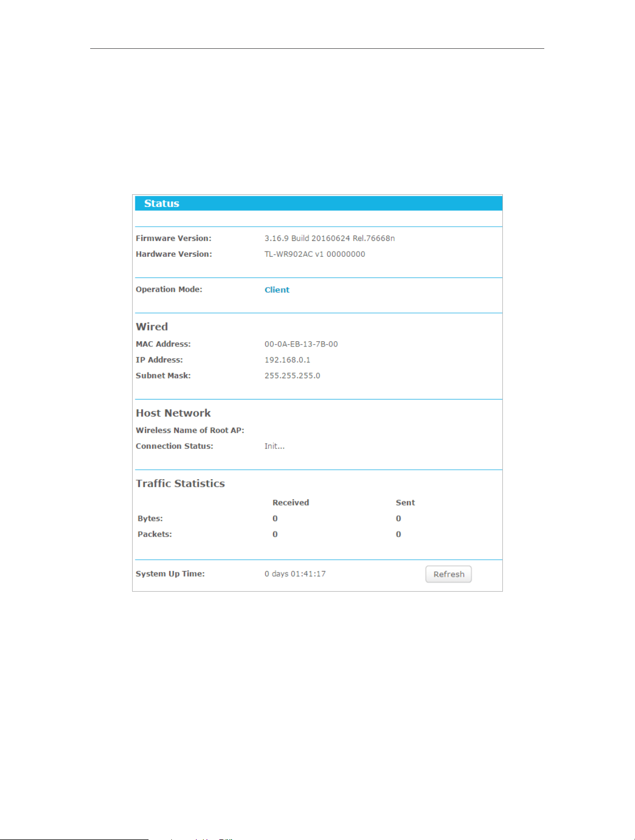
Task: Click the Operation Mode label
Action: click(x=169, y=289)
